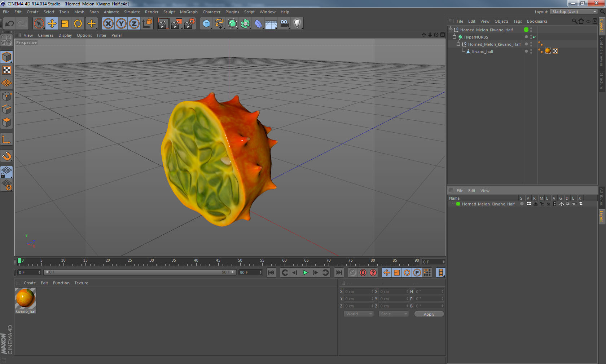Activate the Scale tool
Screen dimensions: 606x364
click(x=65, y=24)
